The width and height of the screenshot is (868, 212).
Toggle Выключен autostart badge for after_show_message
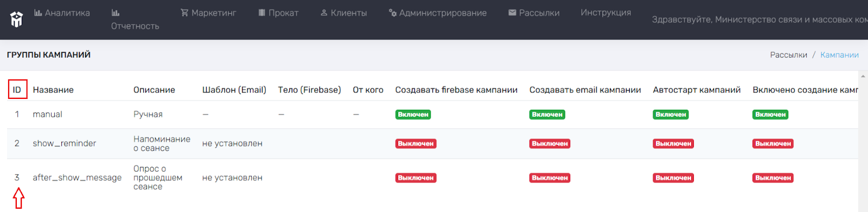(x=673, y=178)
